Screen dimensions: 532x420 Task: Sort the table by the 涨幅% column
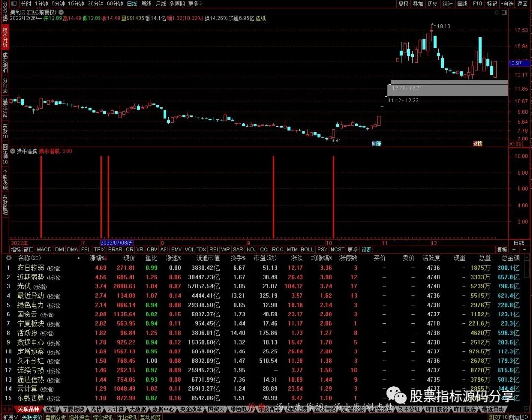coord(99,258)
